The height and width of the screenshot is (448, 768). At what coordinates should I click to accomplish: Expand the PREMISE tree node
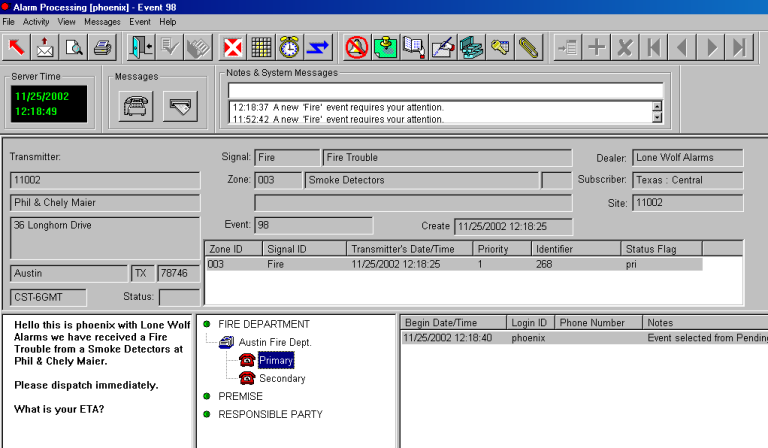coord(207,396)
